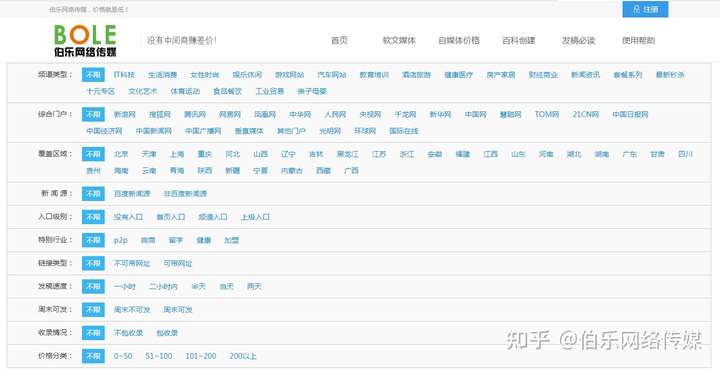720x369 pixels.
Task: Open the 首页 home menu
Action: point(339,40)
